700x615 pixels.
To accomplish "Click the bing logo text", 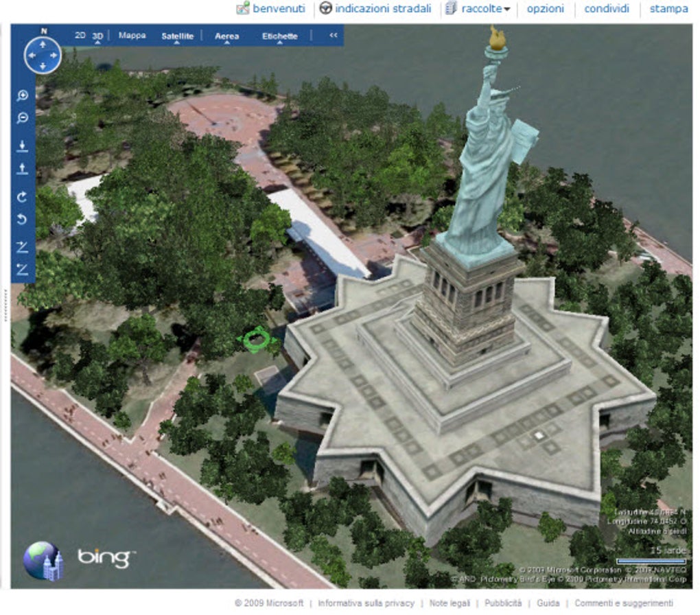I will (106, 558).
